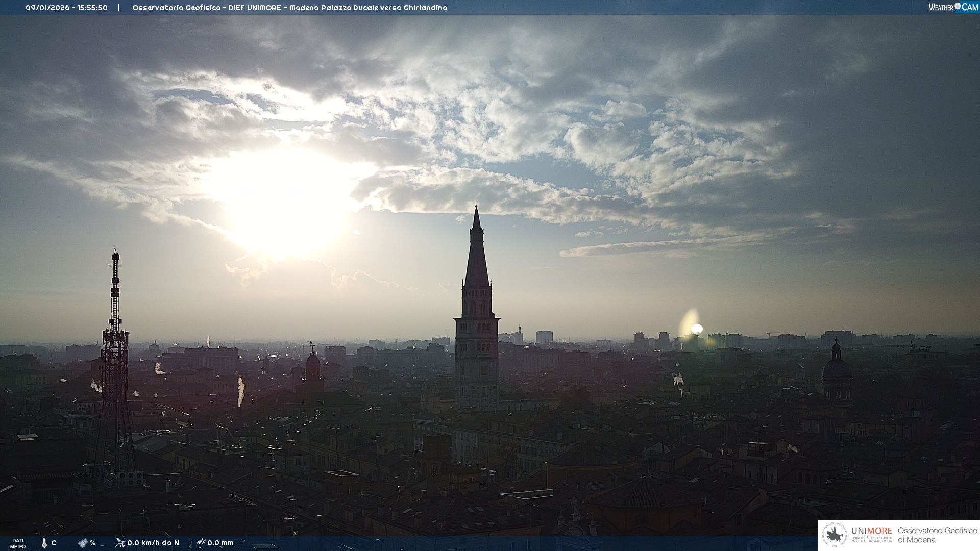980x551 pixels.
Task: Click the domed church on the right
Action: [x=837, y=367]
